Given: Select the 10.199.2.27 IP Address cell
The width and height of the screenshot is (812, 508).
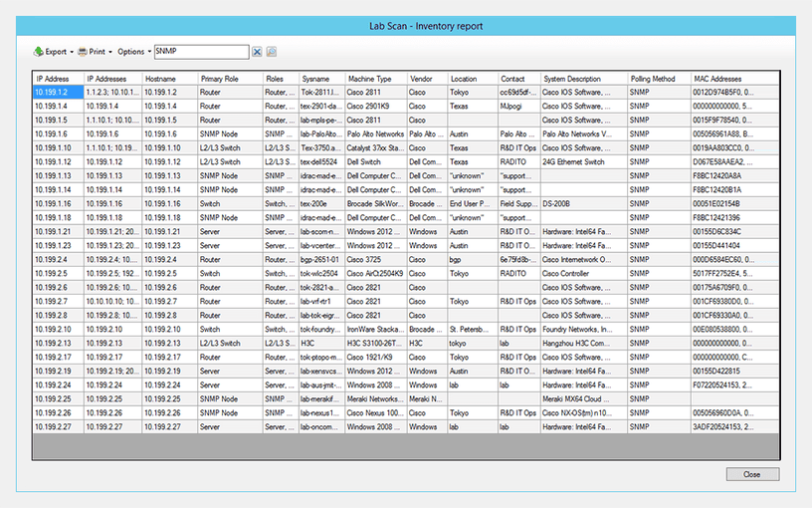Looking at the screenshot, I should (59, 427).
